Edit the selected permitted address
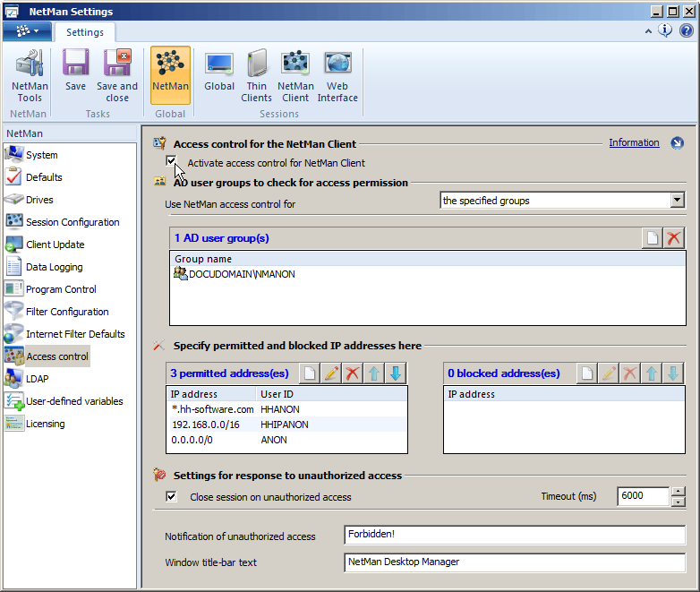This screenshot has height=592, width=700. [x=331, y=373]
